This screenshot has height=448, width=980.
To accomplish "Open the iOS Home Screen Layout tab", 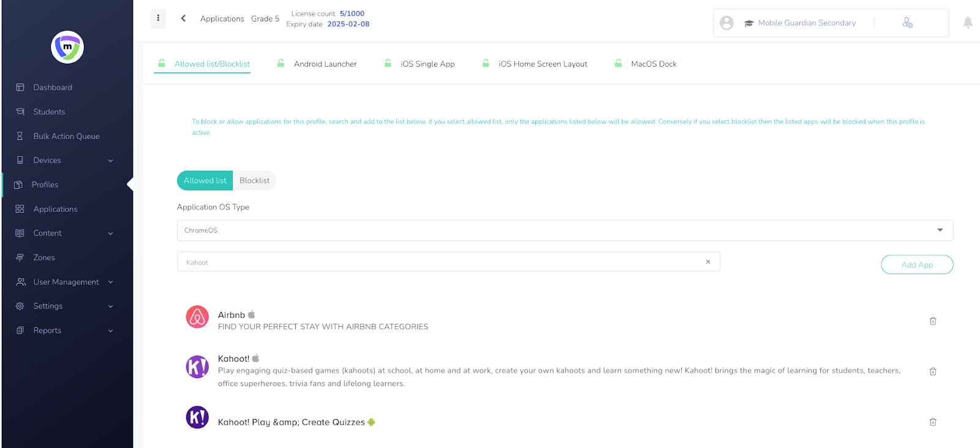I will (535, 64).
